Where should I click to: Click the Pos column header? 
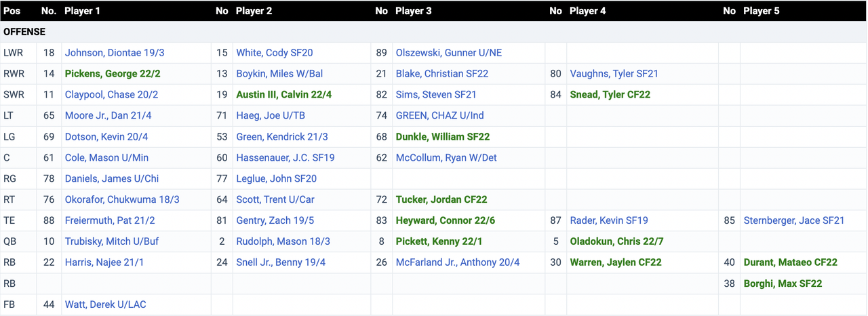[12, 11]
